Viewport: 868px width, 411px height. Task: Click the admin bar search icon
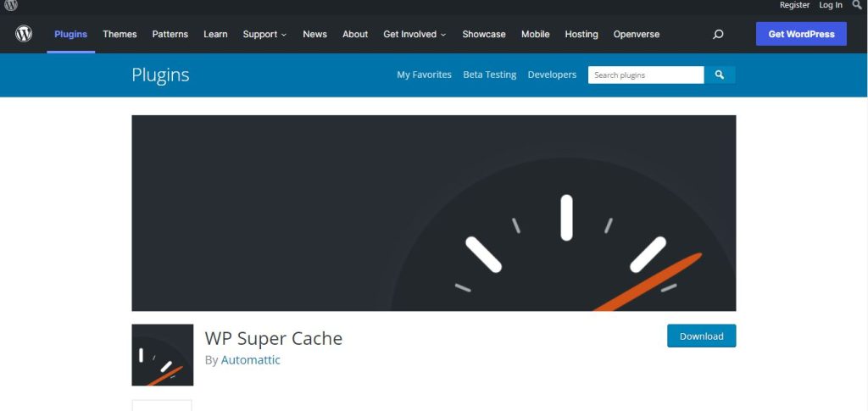(857, 5)
